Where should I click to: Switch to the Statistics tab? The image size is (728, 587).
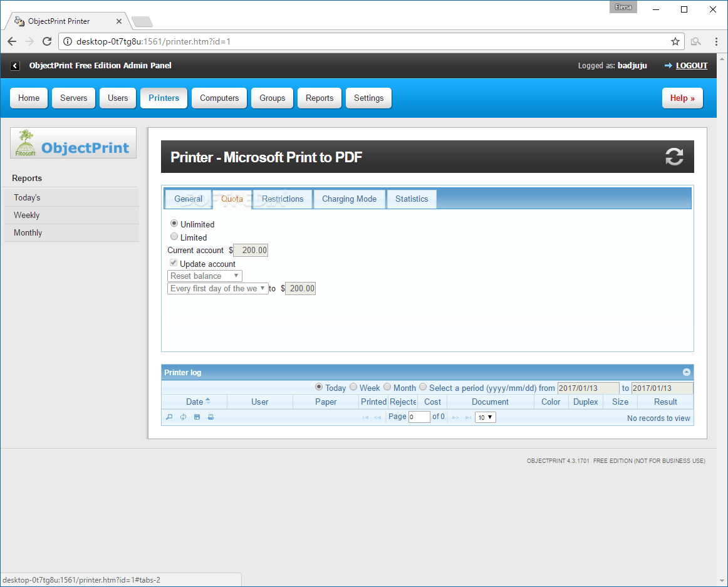[412, 199]
